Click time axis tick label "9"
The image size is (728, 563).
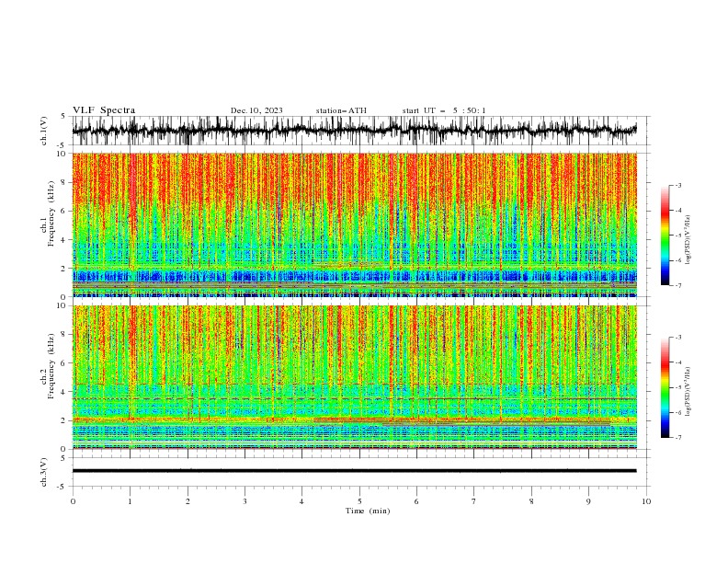[x=588, y=501]
